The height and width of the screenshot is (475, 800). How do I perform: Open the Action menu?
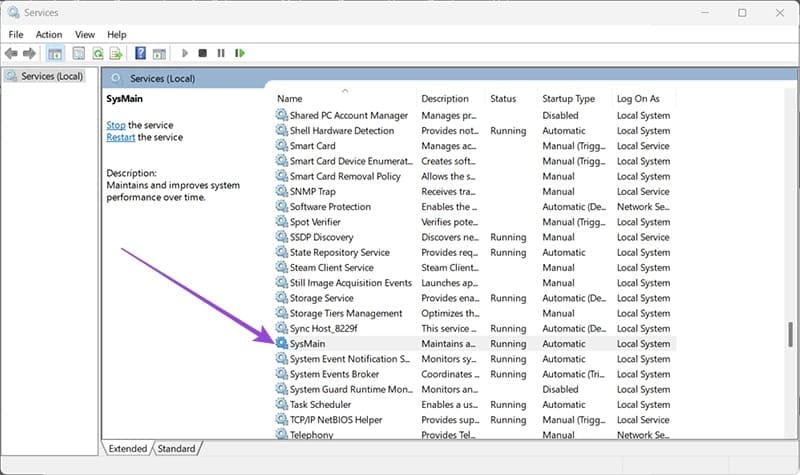click(49, 34)
